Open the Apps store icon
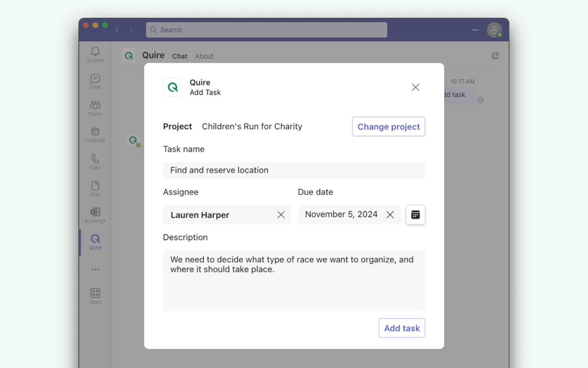588x368 pixels. coord(95,296)
